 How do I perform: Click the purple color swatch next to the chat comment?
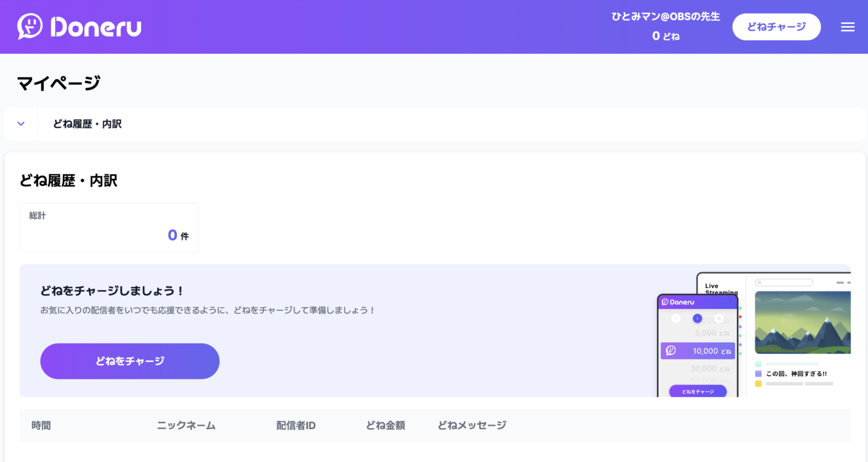tap(758, 373)
